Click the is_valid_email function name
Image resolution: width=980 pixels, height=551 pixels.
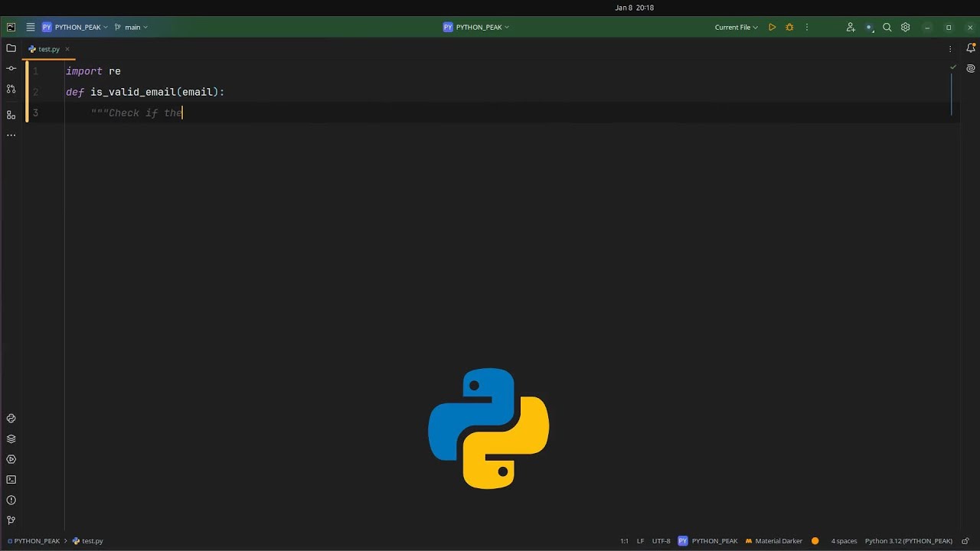133,92
